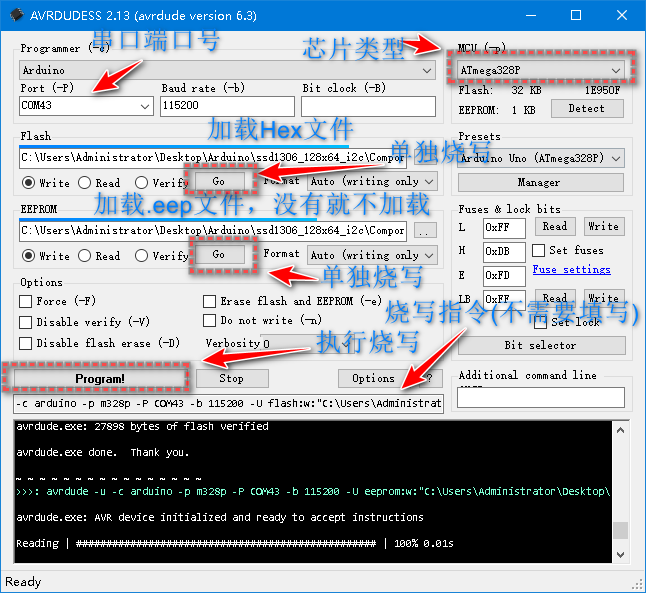Open the Flash Format dropdown
Image resolution: width=646 pixels, height=593 pixels.
coord(372,181)
